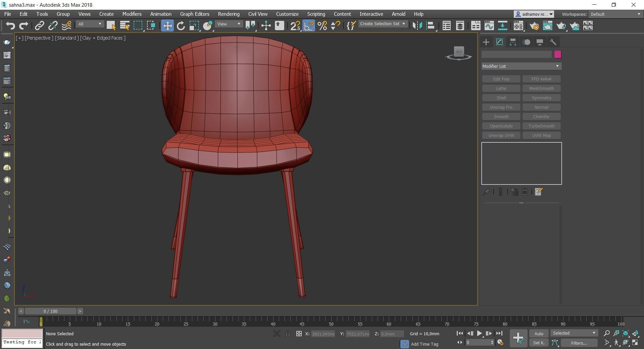Toggle Spinner Snap

tap(335, 26)
